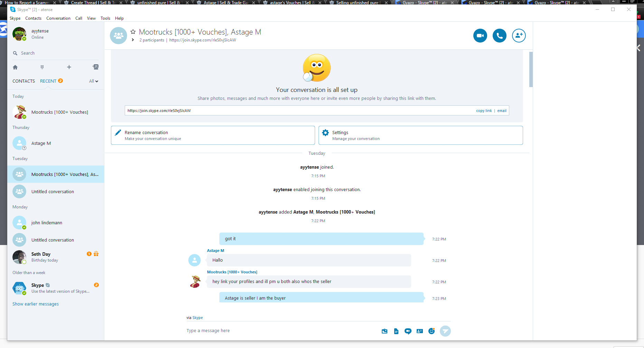Screen dimensions: 644x348
Task: Click the group conversation avatar in header
Action: [x=119, y=36]
